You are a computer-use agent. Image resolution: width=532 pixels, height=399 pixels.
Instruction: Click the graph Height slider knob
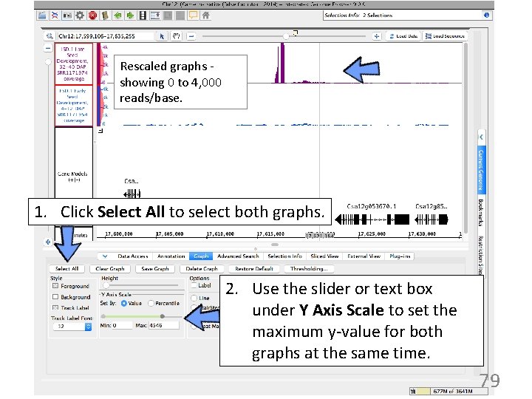[x=106, y=285]
